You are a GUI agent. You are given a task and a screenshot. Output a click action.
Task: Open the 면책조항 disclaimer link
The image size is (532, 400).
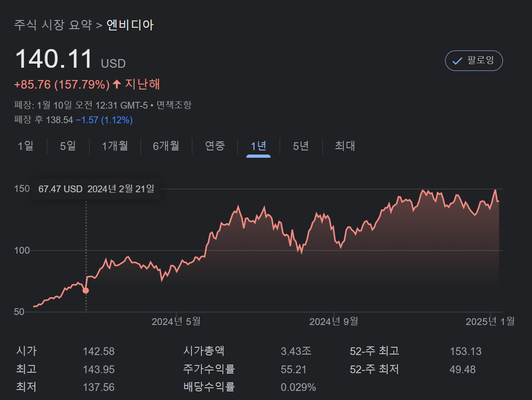tap(174, 105)
